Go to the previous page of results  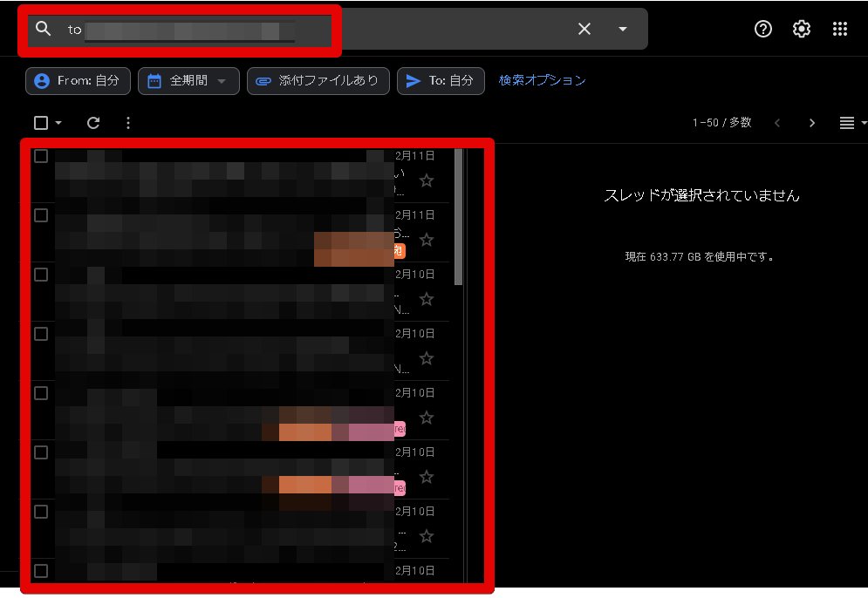777,123
